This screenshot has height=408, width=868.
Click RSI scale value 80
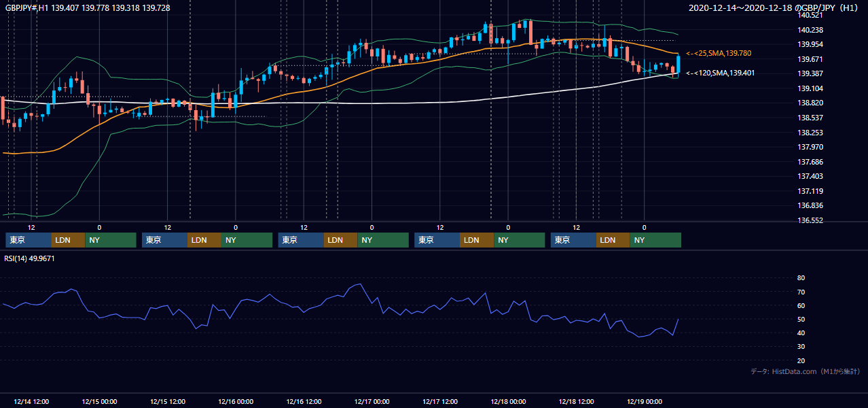tap(801, 278)
